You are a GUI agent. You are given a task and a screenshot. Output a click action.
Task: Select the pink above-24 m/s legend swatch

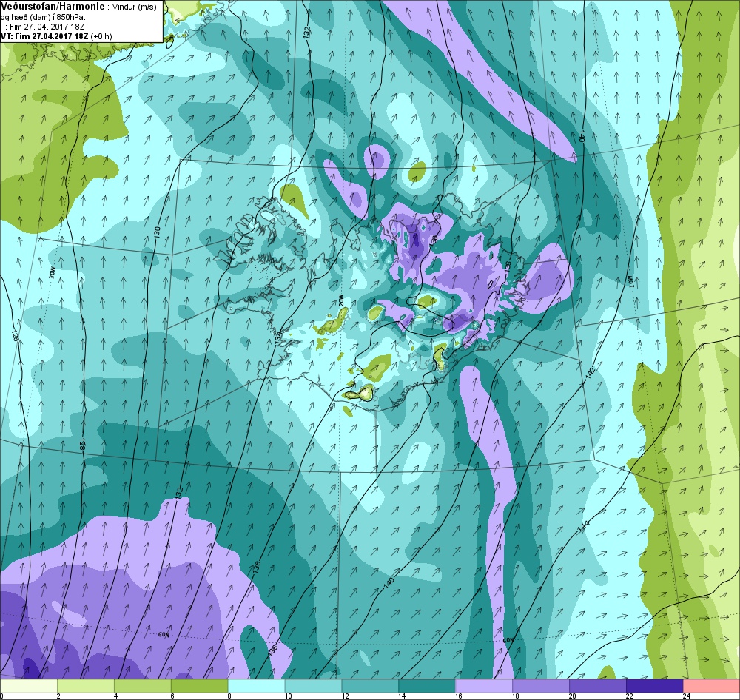tap(712, 685)
